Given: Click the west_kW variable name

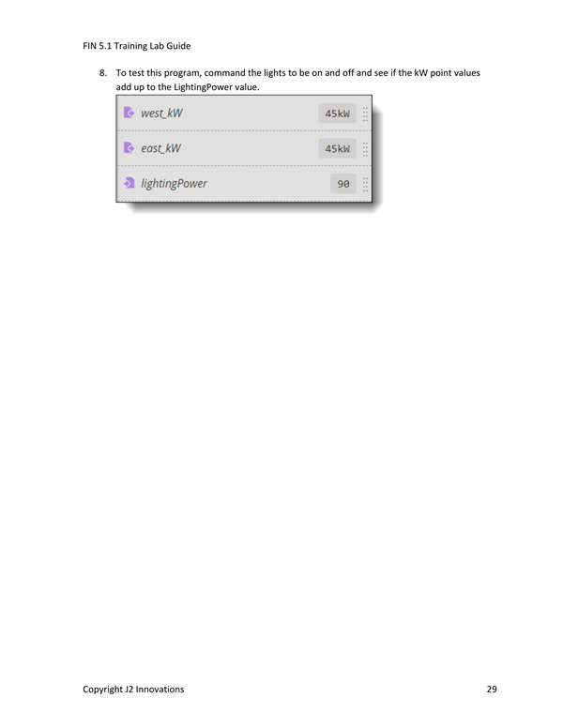Looking at the screenshot, I should click(161, 113).
